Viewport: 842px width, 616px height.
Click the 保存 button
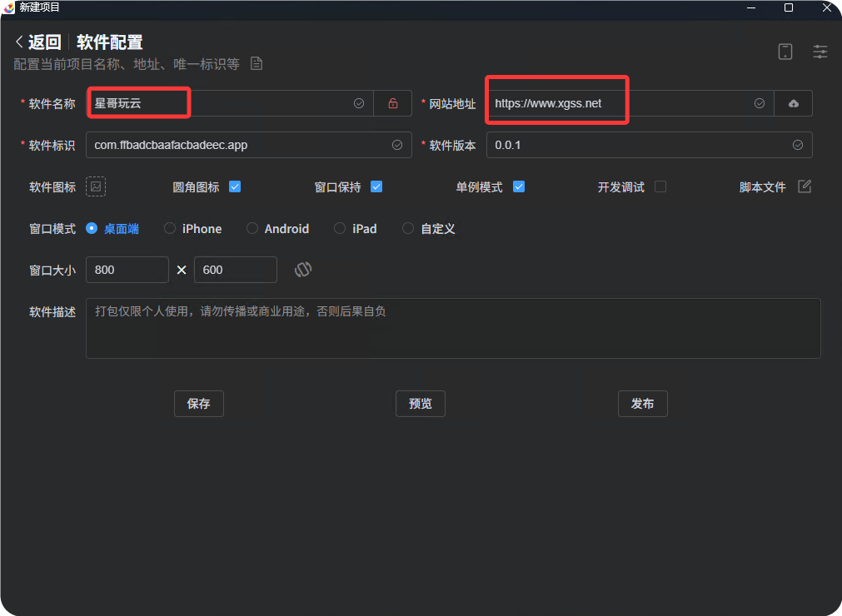coord(199,404)
